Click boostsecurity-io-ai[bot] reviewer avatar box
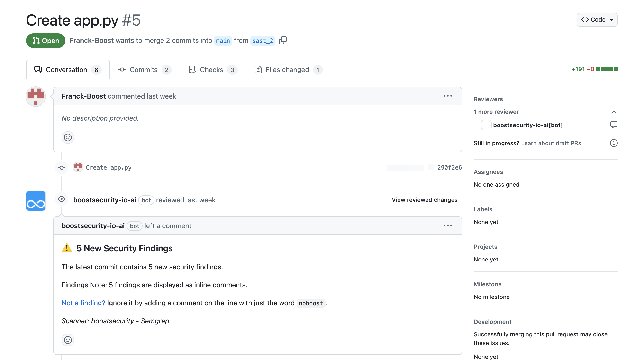 point(486,125)
